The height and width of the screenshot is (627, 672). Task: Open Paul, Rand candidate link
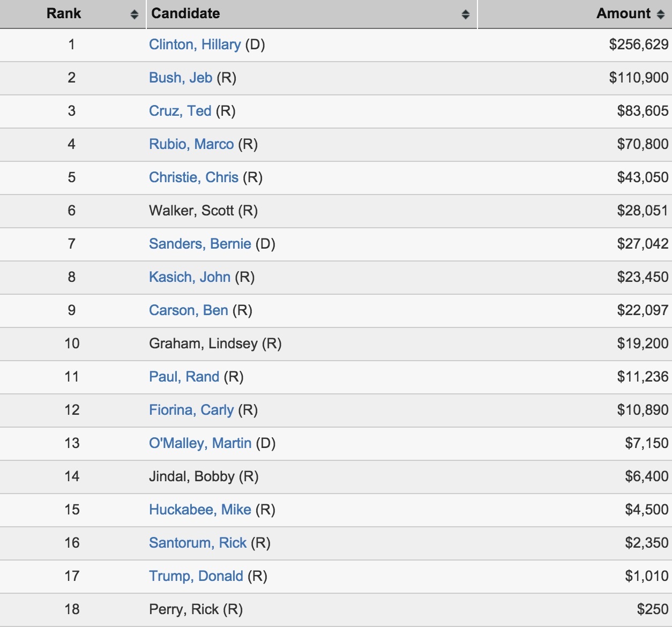tap(184, 377)
